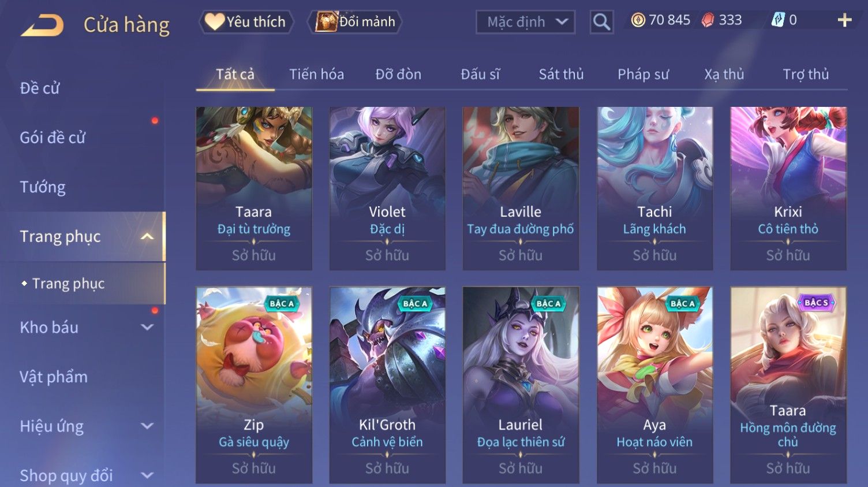Viewport: 868px width, 487px height.
Task: Click the blue voucher ticket icon
Action: (x=778, y=20)
